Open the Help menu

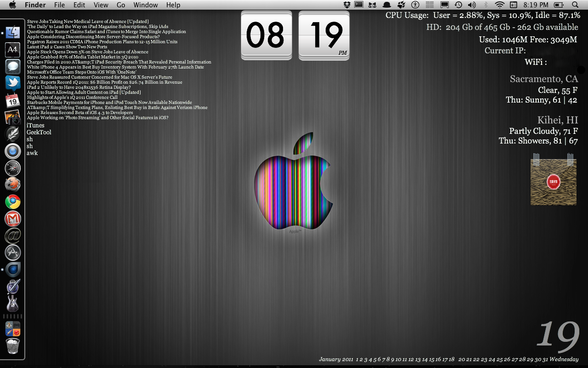(x=173, y=5)
